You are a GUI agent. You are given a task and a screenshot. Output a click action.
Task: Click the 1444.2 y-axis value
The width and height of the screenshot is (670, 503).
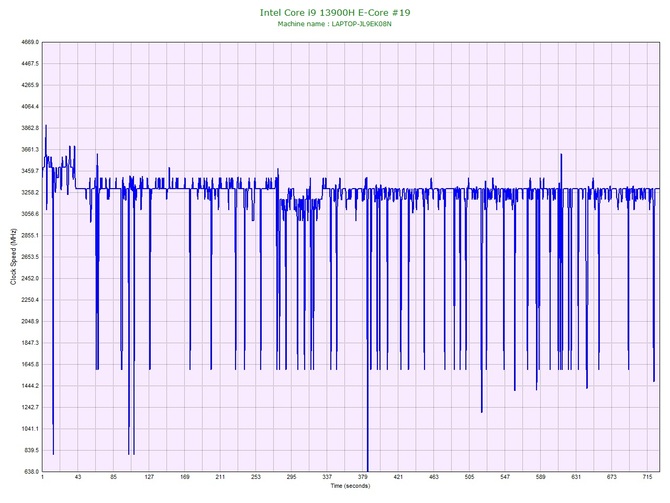click(29, 386)
